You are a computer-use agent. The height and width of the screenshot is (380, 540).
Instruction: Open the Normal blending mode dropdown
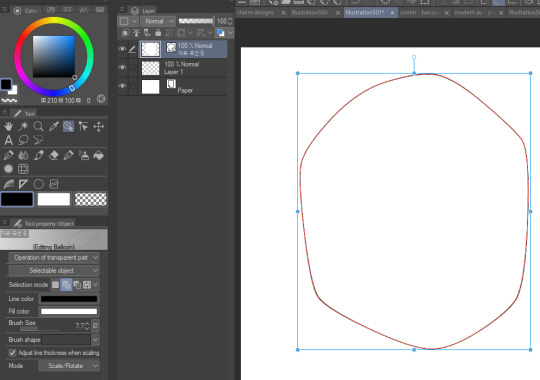coord(158,21)
